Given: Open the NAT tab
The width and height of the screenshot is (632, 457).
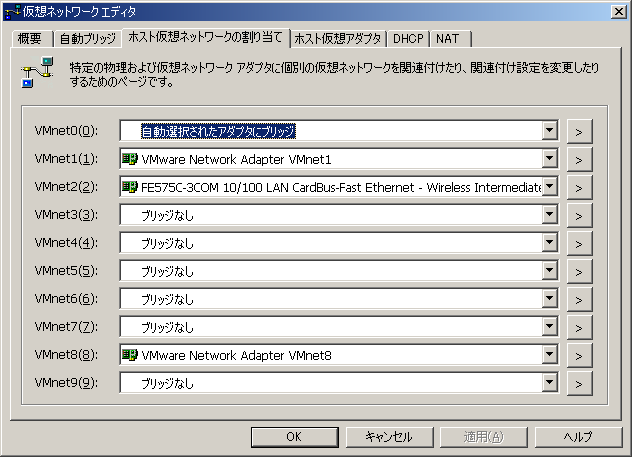Looking at the screenshot, I should pyautogui.click(x=450, y=39).
